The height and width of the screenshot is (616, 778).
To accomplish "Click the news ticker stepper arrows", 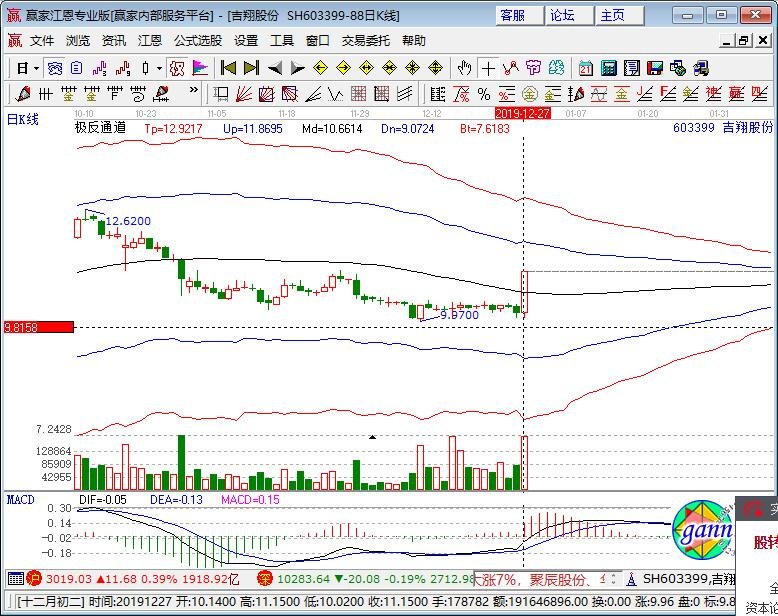I will click(x=613, y=579).
